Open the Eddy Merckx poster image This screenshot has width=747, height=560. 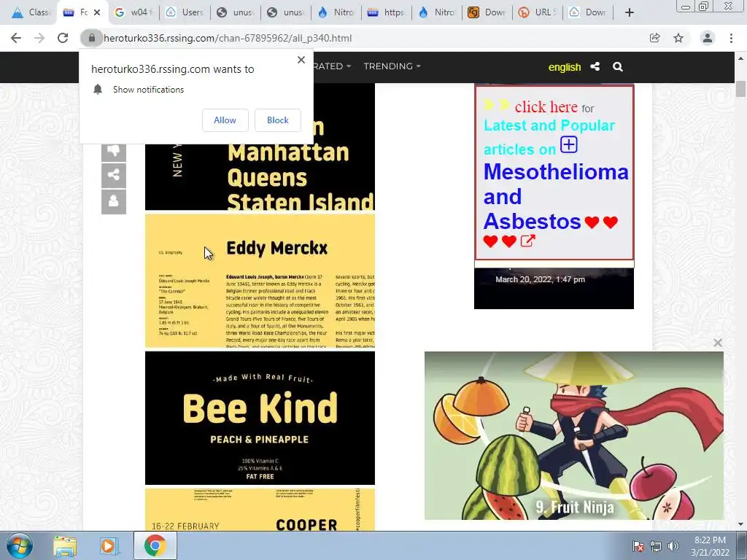click(260, 281)
